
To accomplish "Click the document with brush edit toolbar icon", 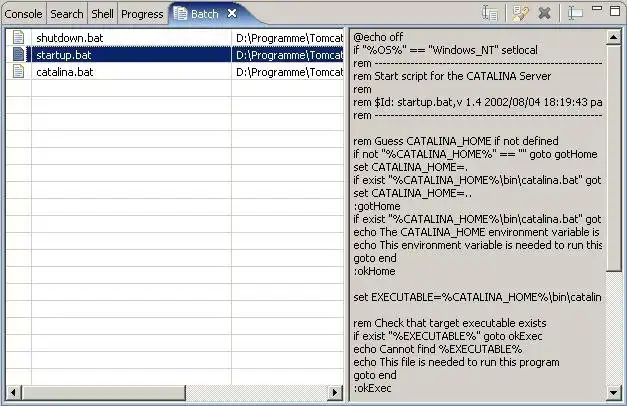I will point(521,13).
